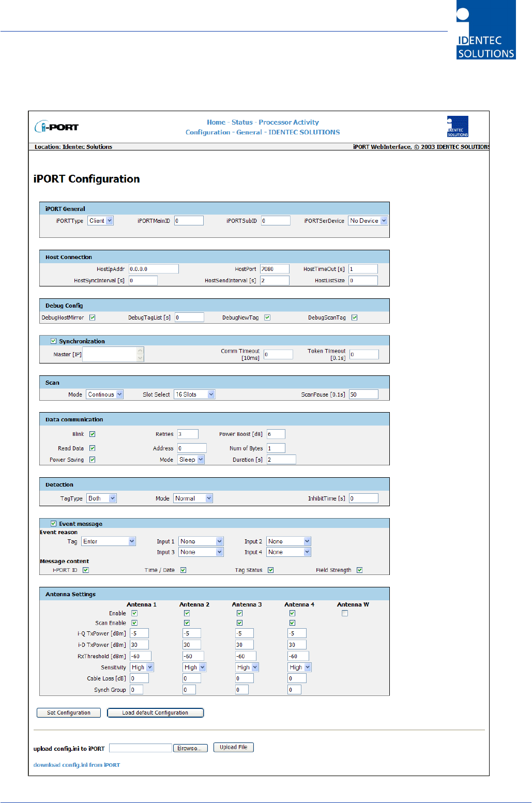Open the Input 4 dropdown

click(x=288, y=552)
